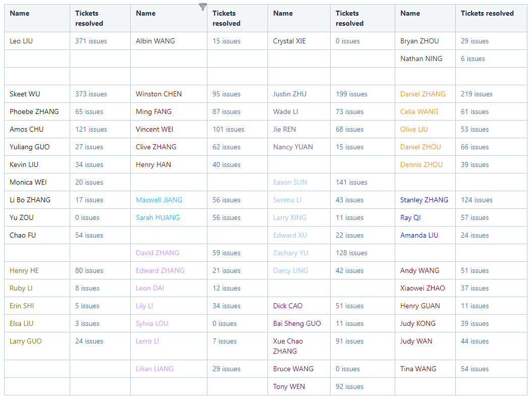
Task: Open the 62 issues link for Clive ZHANG
Action: point(226,147)
